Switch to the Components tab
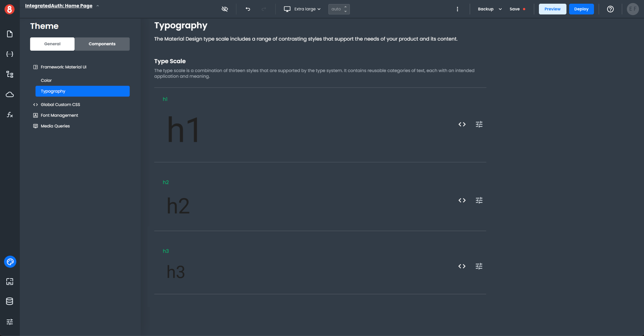This screenshot has width=644, height=336. click(102, 44)
